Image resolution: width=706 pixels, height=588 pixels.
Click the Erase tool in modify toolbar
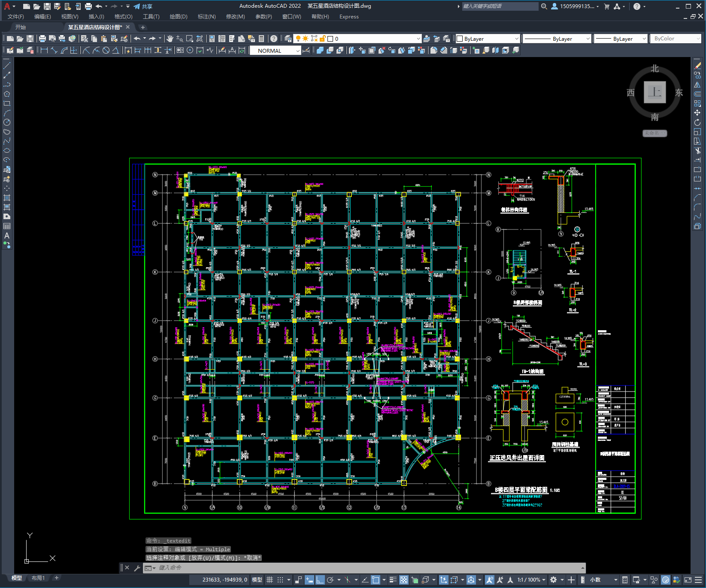[x=697, y=66]
